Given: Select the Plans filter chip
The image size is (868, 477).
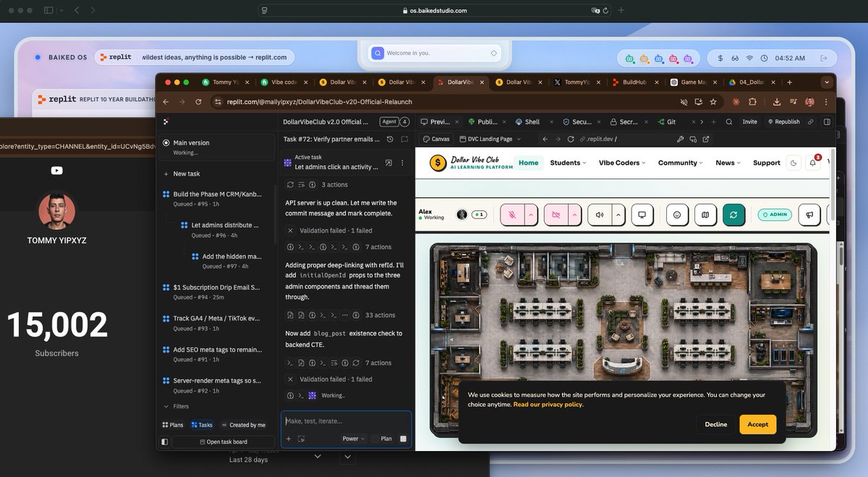Looking at the screenshot, I should [x=173, y=425].
